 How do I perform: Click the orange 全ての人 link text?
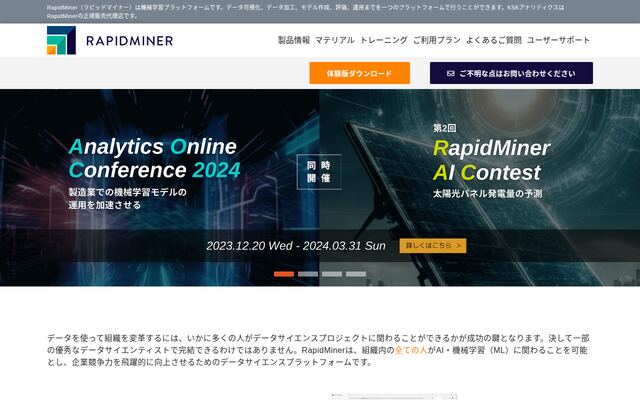click(x=411, y=350)
